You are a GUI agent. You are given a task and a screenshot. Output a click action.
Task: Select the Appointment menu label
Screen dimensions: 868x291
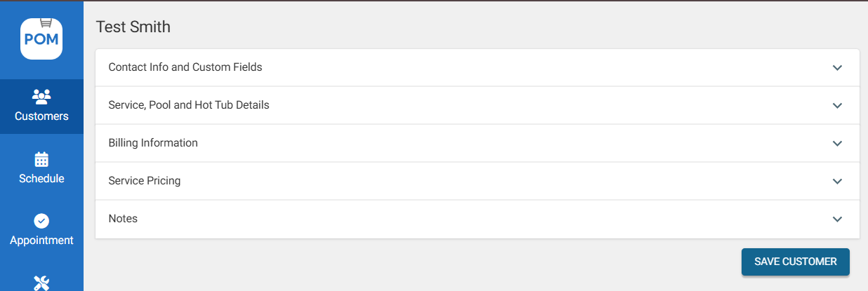pyautogui.click(x=41, y=241)
